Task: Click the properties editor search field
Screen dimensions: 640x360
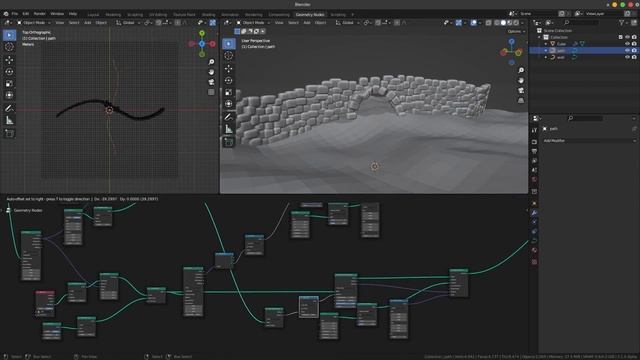Action: [x=585, y=118]
